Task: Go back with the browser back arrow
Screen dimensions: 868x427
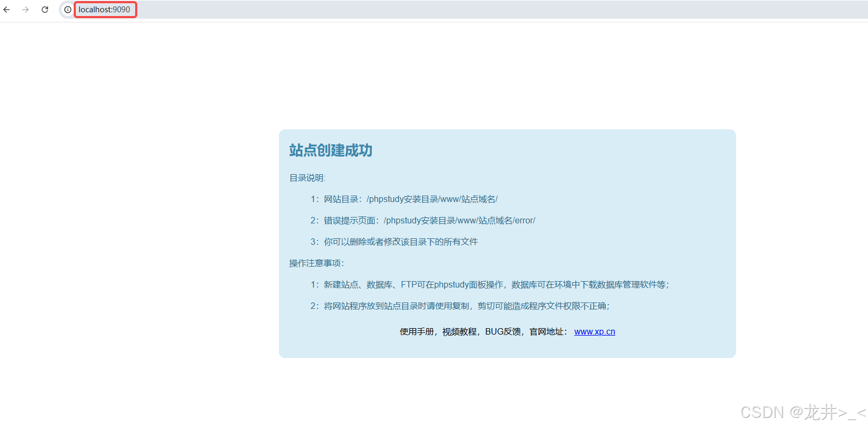Action: coord(6,10)
